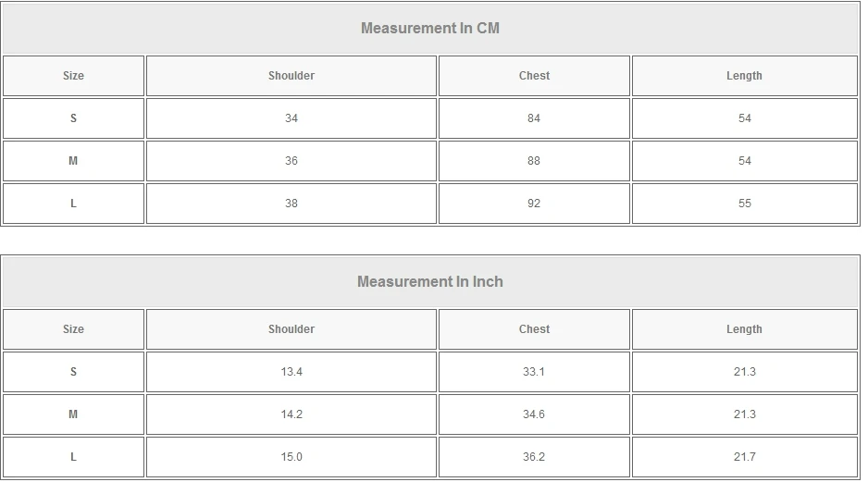Select the chest value 36.2 cell
868x482 pixels.
tap(534, 457)
